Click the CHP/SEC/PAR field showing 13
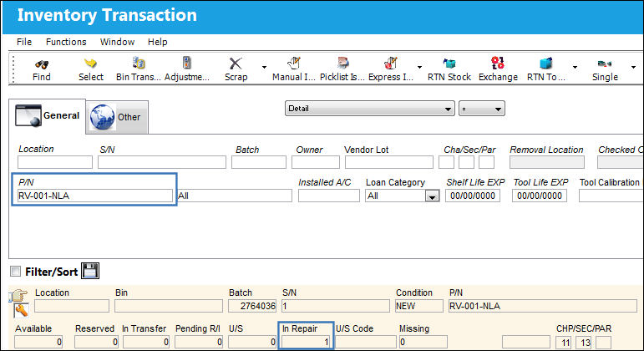This screenshot has height=351, width=644. (x=583, y=343)
